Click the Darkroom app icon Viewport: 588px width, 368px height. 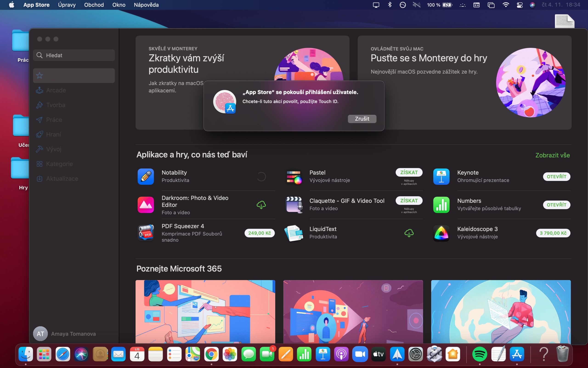pyautogui.click(x=146, y=205)
